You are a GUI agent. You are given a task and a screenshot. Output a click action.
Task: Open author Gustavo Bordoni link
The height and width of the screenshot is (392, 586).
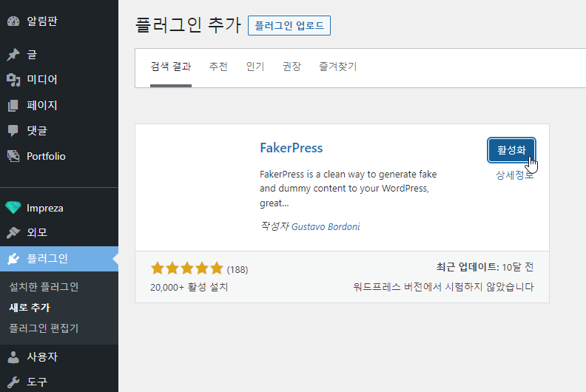point(326,227)
